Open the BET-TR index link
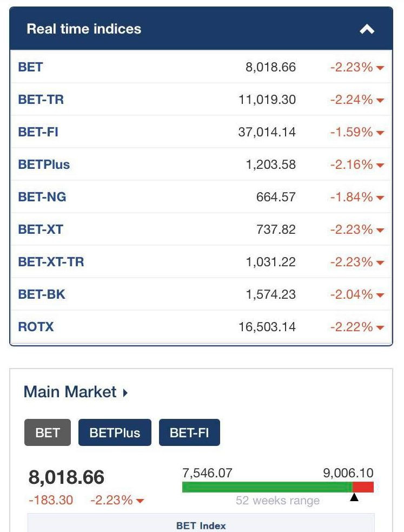 point(41,100)
